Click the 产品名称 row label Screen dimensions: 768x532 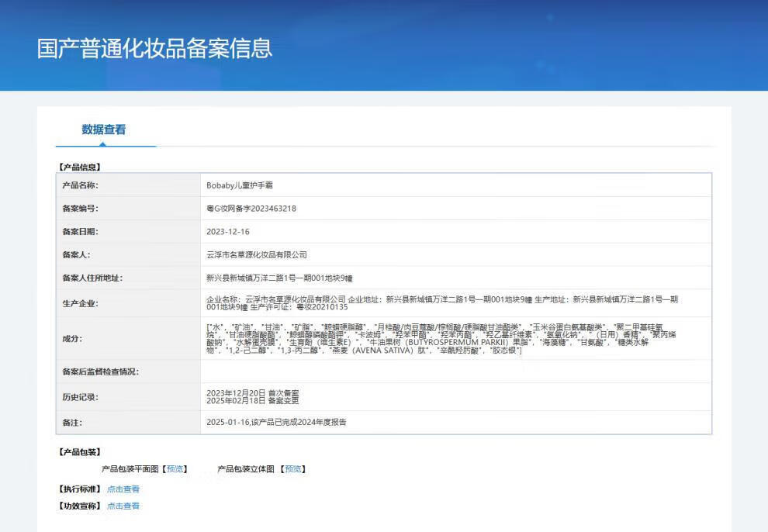pyautogui.click(x=81, y=185)
